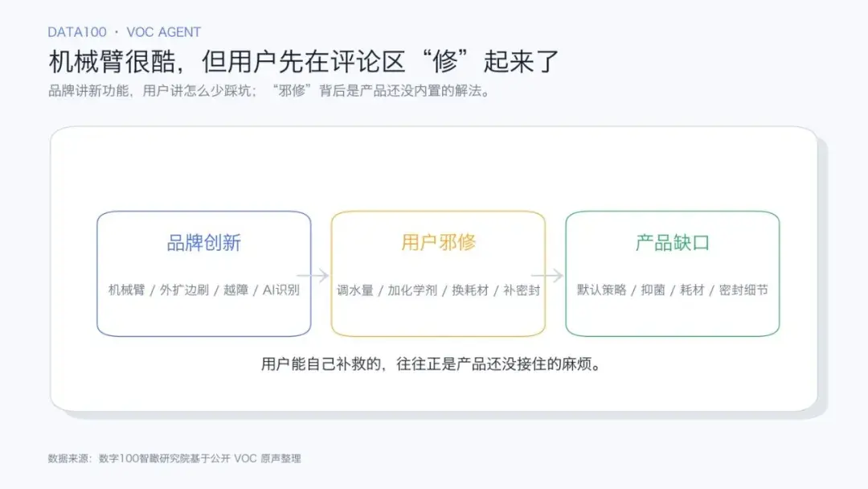This screenshot has width=868, height=489.
Task: Click the 机械臂 item in blue box
Action: (x=127, y=290)
